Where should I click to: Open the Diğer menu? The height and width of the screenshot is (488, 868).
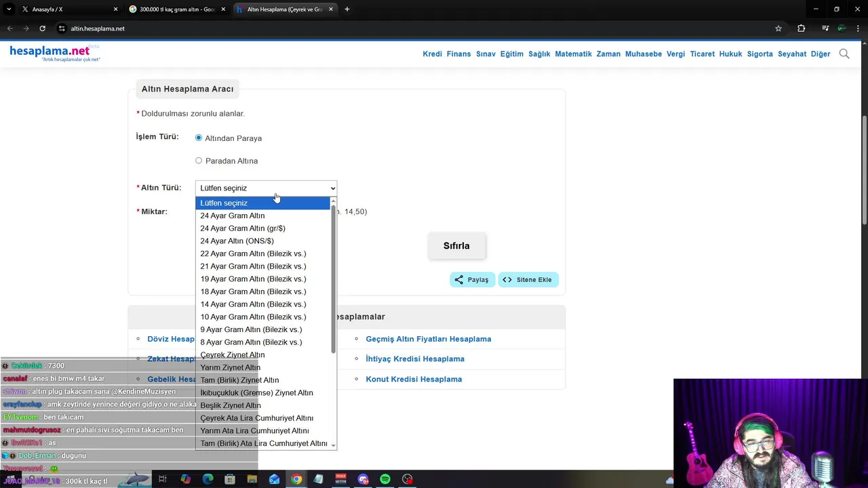[821, 54]
